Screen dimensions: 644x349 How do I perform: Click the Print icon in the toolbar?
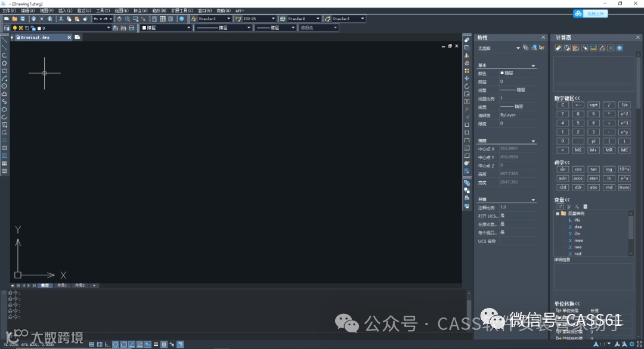[x=33, y=19]
